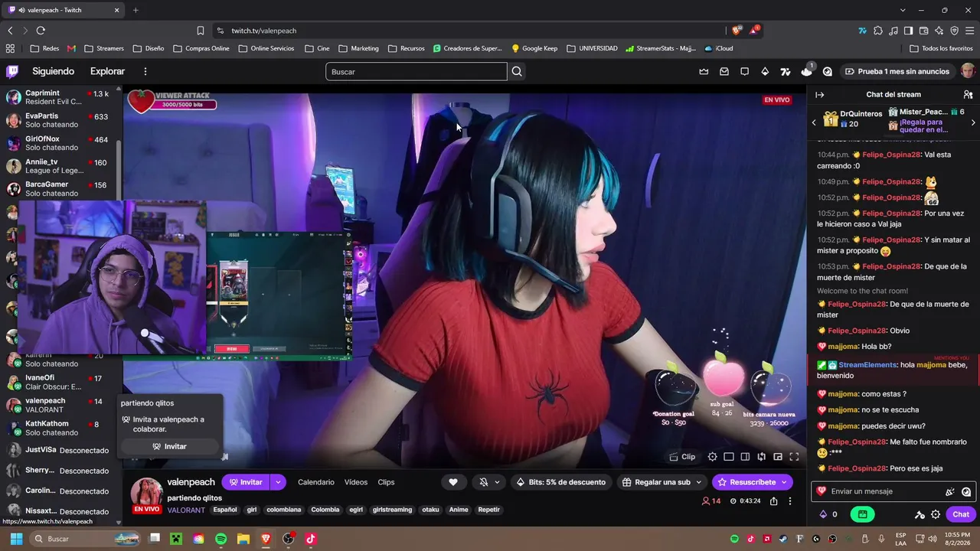
Task: Toggle the split side-panel player layout
Action: pos(745,457)
